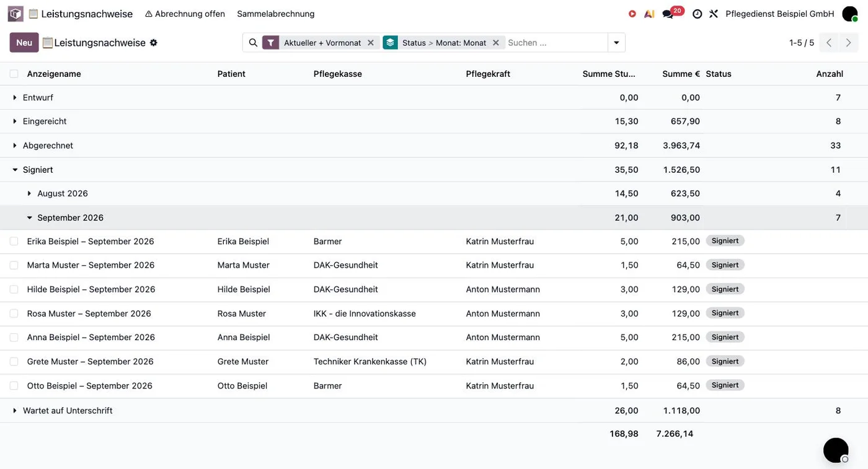Open the floating chat bubble at bottom right

click(x=836, y=450)
